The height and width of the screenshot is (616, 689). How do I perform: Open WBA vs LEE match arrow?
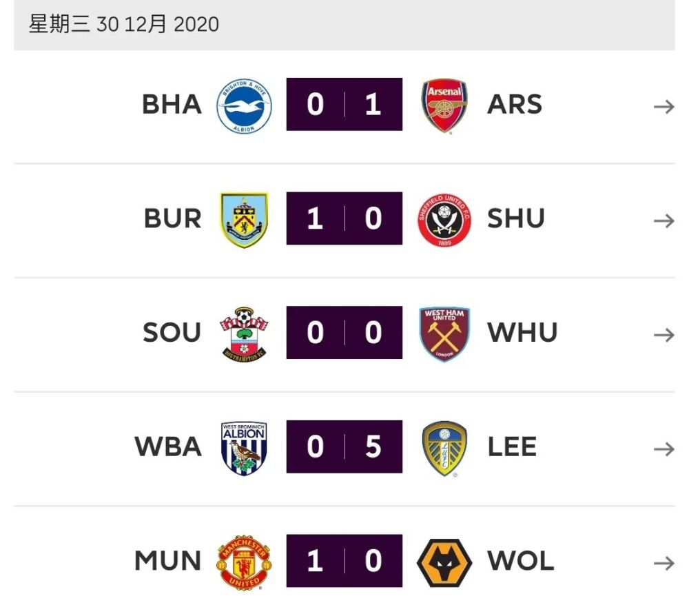pyautogui.click(x=664, y=449)
